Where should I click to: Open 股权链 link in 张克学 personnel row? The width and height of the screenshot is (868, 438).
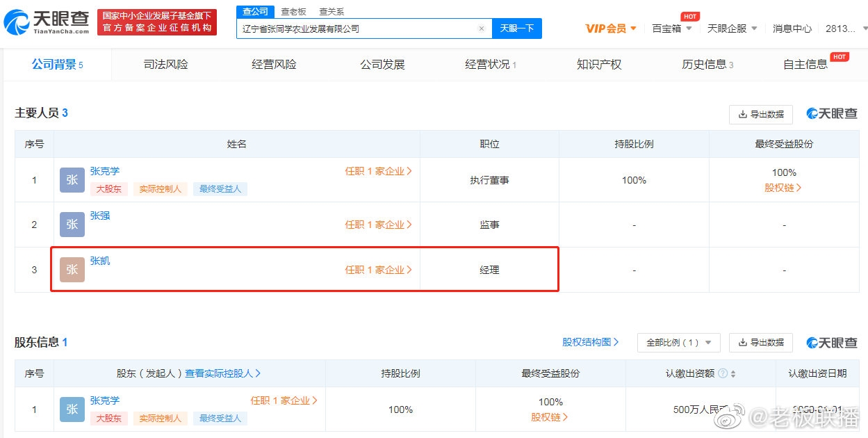click(x=783, y=188)
